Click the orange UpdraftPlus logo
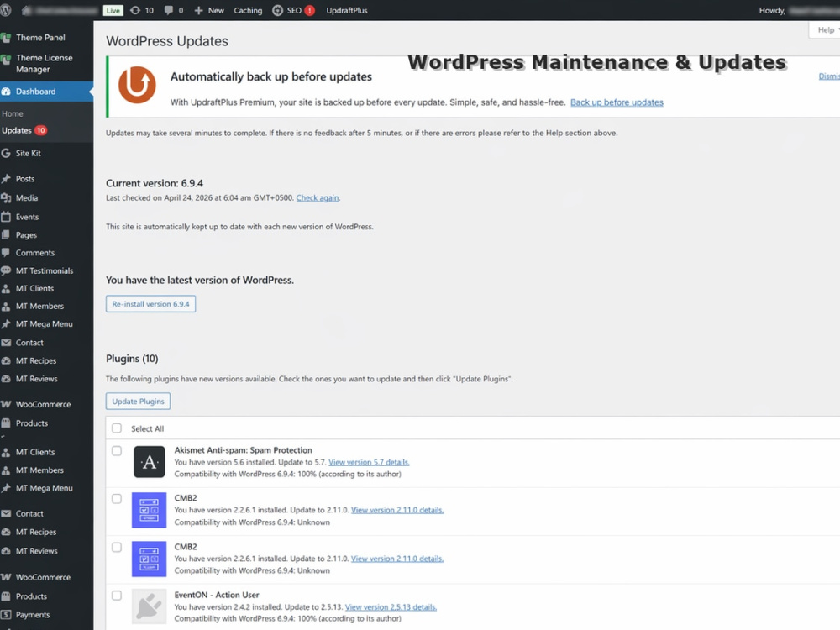The width and height of the screenshot is (840, 630). [137, 85]
